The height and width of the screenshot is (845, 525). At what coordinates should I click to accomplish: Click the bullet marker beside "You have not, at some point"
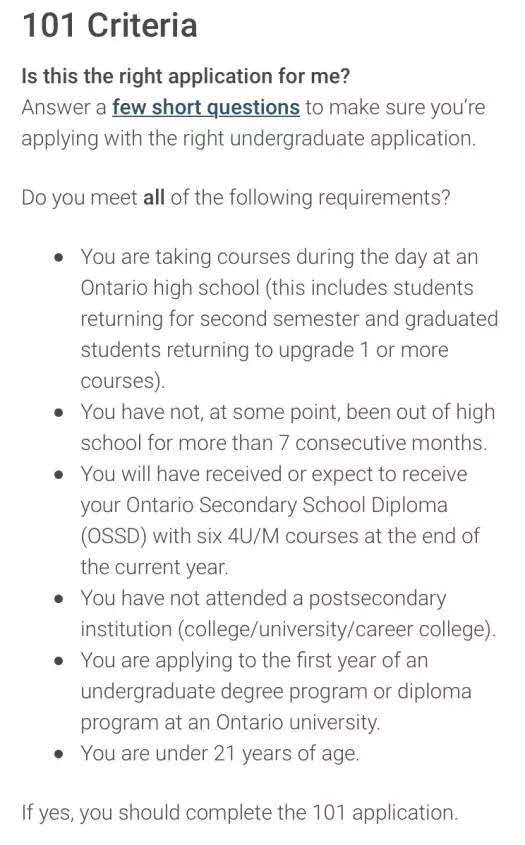[59, 413]
